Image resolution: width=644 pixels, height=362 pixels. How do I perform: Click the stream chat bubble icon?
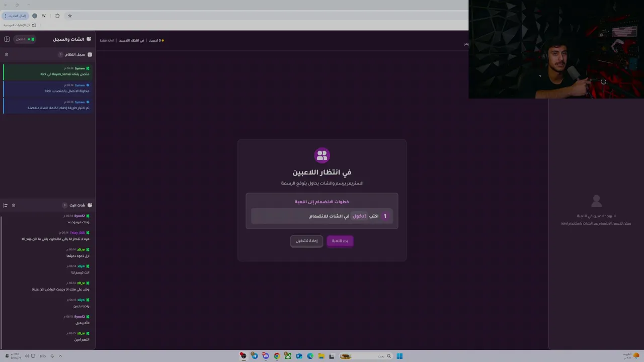(90, 205)
